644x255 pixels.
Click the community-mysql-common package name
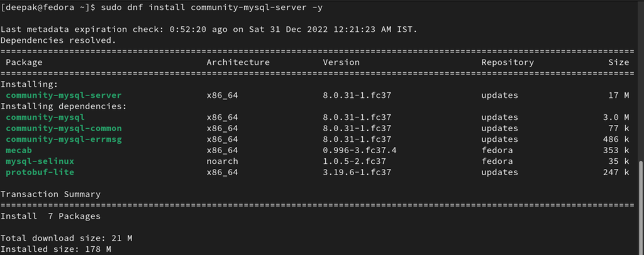[64, 128]
